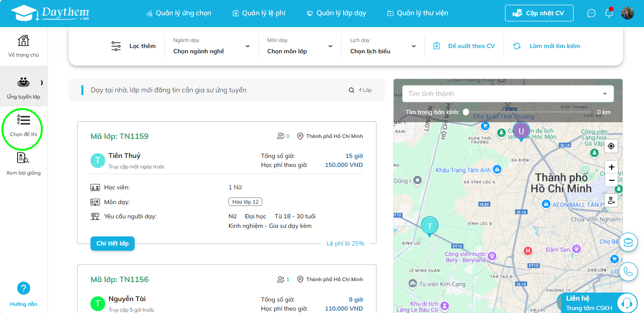Screen dimensions: 644x313
Task: Open class code TN1159
Action: [x=119, y=137]
